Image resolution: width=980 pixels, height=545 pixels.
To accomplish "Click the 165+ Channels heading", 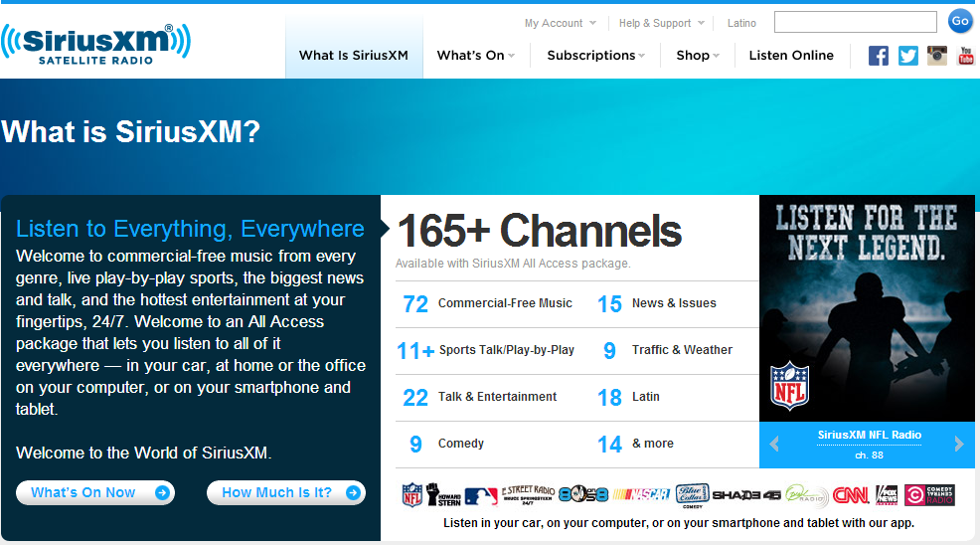I will 540,231.
